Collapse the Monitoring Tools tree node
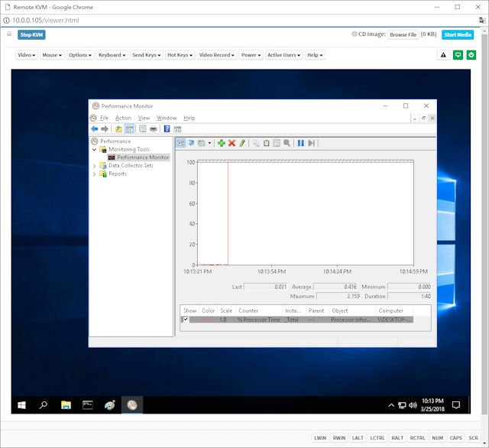Screen dimensions: 489x448 pyautogui.click(x=94, y=149)
